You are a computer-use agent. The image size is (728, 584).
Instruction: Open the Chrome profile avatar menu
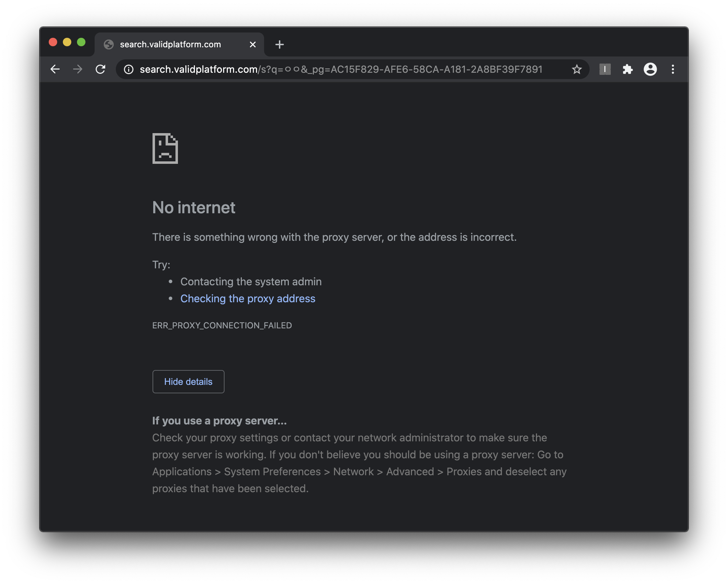pos(650,69)
